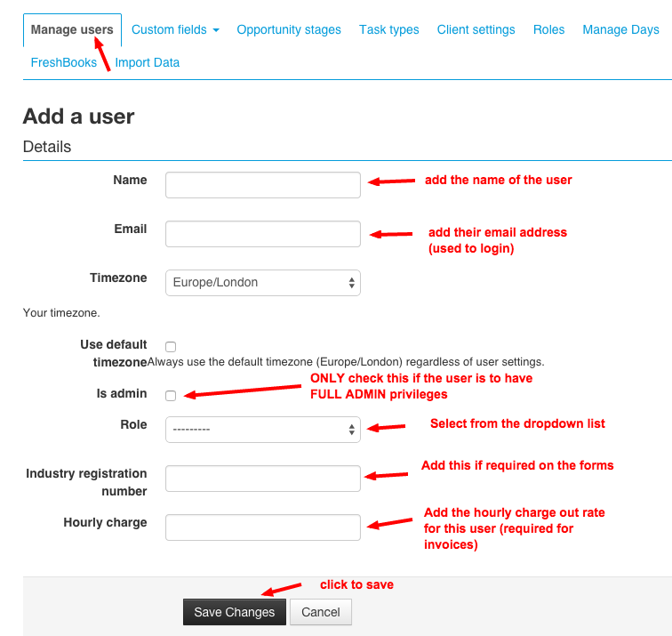Go to the Task types tab
Viewport: 672px width, 636px height.
click(388, 29)
